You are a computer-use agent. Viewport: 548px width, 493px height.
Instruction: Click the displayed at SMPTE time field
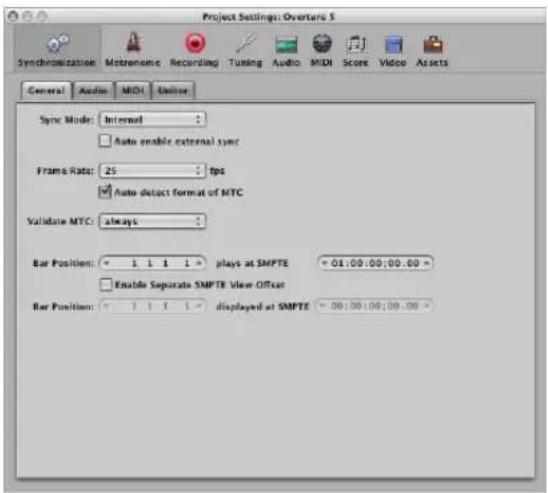pos(375,306)
